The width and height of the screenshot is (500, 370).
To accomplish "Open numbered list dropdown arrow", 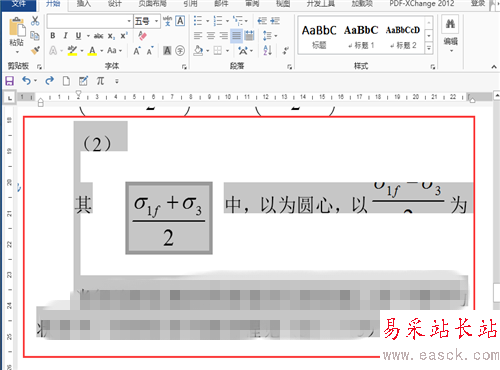I will (227, 21).
